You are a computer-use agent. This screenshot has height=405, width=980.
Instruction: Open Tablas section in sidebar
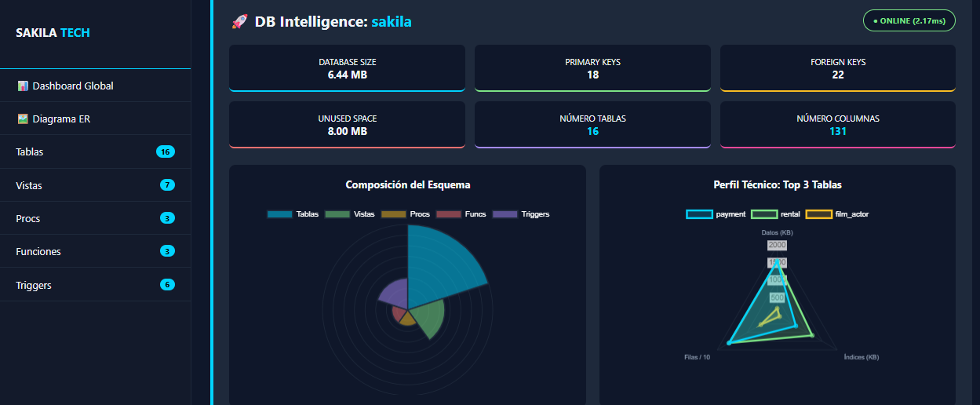tap(30, 152)
